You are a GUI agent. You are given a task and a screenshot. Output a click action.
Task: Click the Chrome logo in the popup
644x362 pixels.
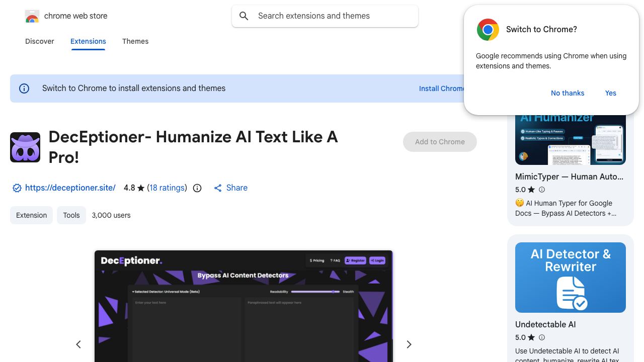(x=488, y=30)
